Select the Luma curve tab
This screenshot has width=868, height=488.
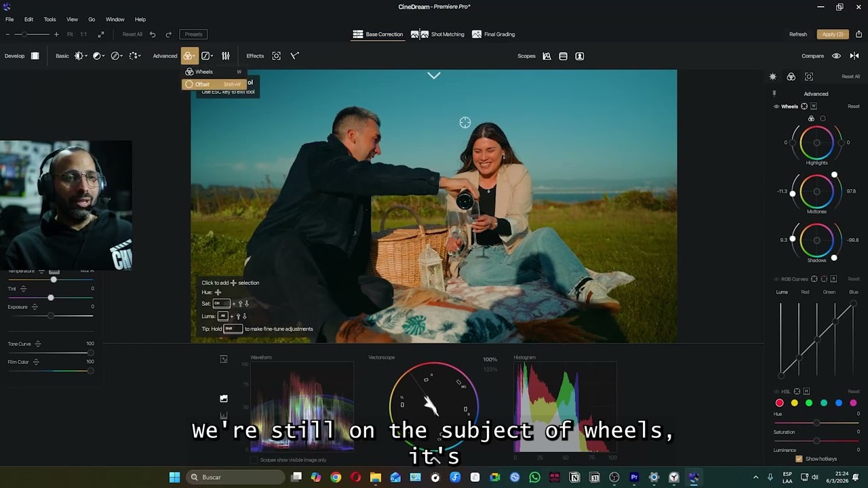(x=782, y=292)
